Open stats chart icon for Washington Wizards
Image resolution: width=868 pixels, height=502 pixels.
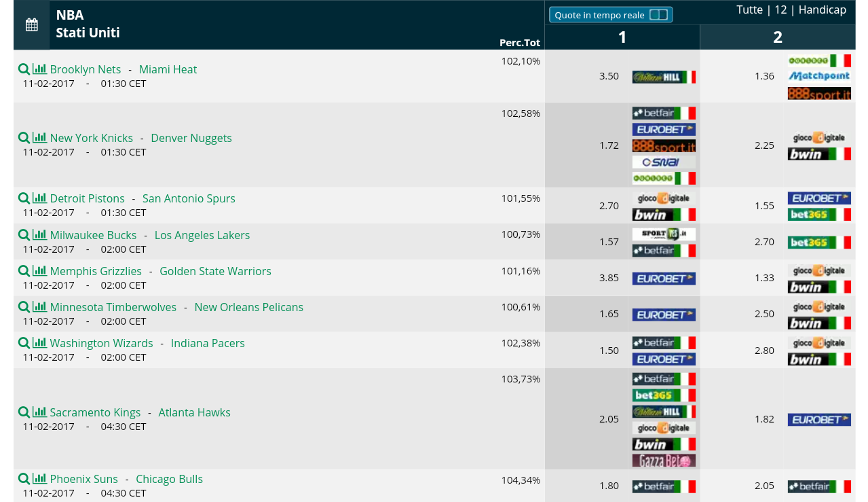point(39,342)
